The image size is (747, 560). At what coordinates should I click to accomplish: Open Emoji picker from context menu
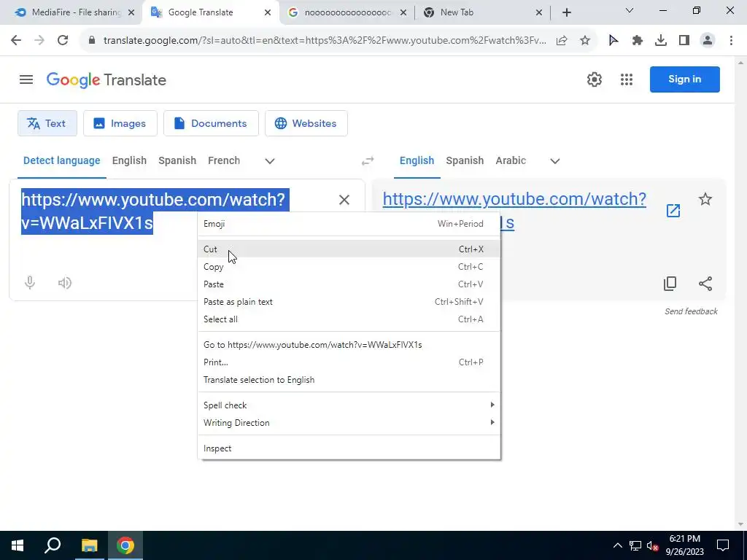click(x=349, y=224)
